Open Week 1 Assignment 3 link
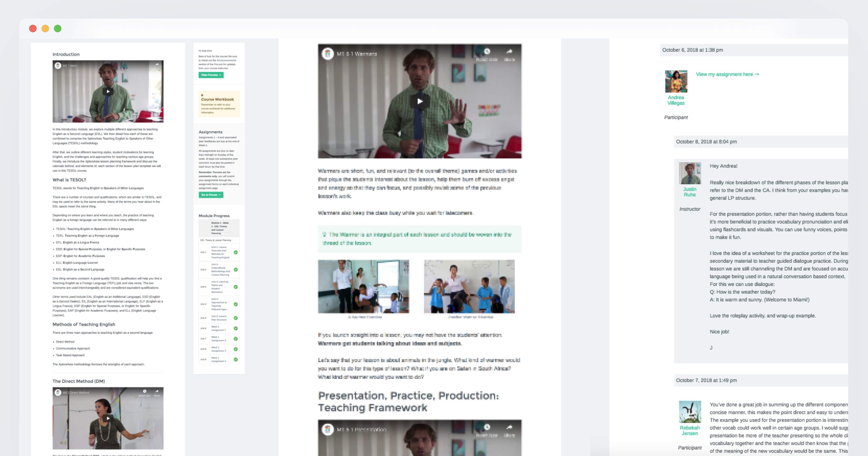Screen dimensions: 868x456 [x=219, y=349]
